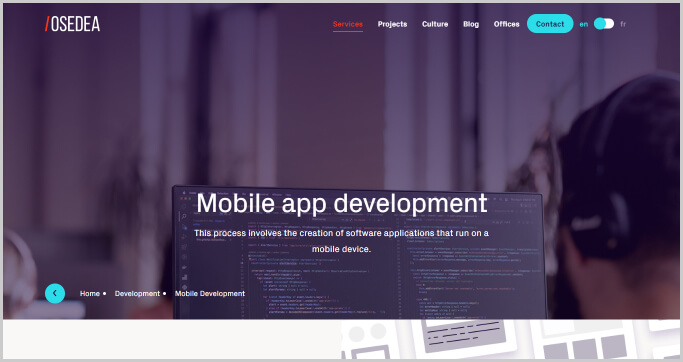Click the Osedea logo
Image resolution: width=683 pixels, height=362 pixels.
pyautogui.click(x=72, y=24)
